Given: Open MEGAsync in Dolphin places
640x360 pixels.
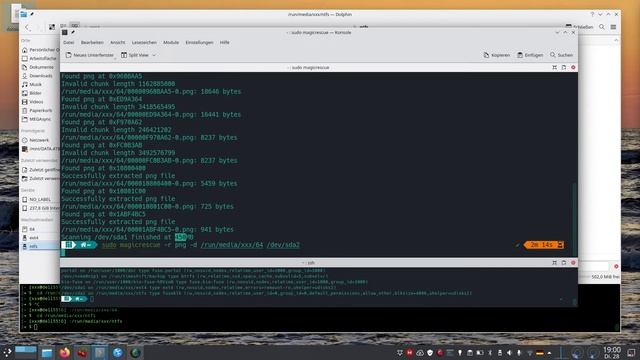Looking at the screenshot, I should (x=40, y=119).
